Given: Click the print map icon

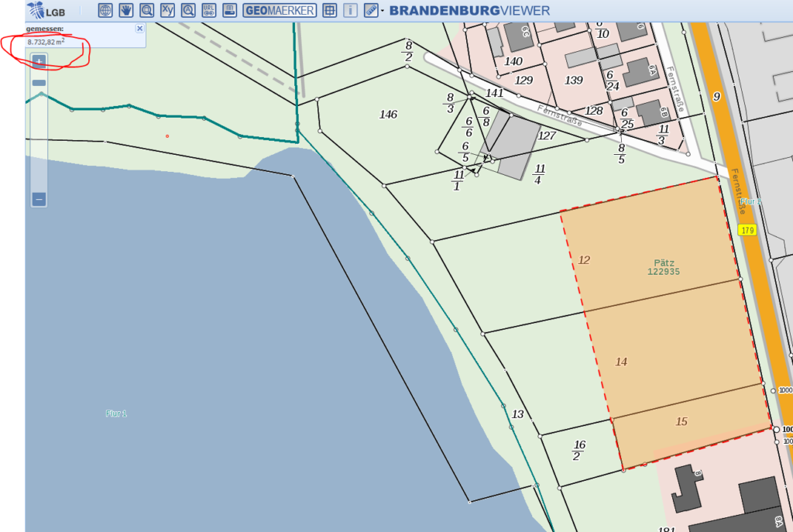Looking at the screenshot, I should (229, 10).
